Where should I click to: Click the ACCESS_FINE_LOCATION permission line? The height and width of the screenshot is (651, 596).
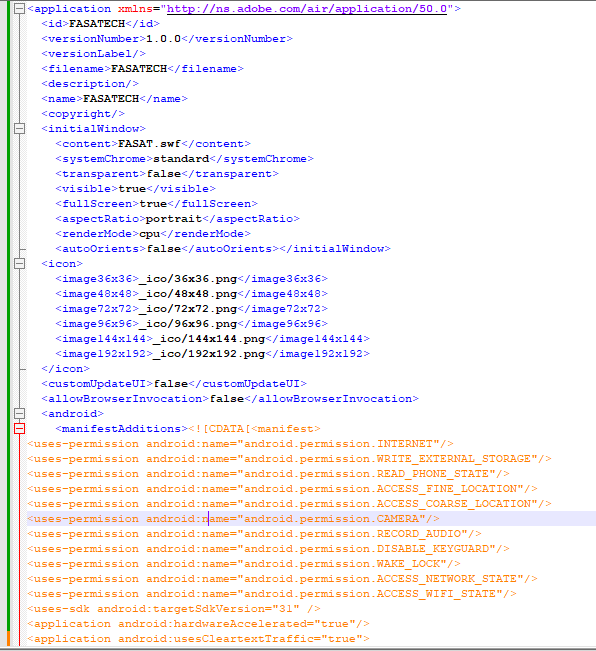[282, 489]
